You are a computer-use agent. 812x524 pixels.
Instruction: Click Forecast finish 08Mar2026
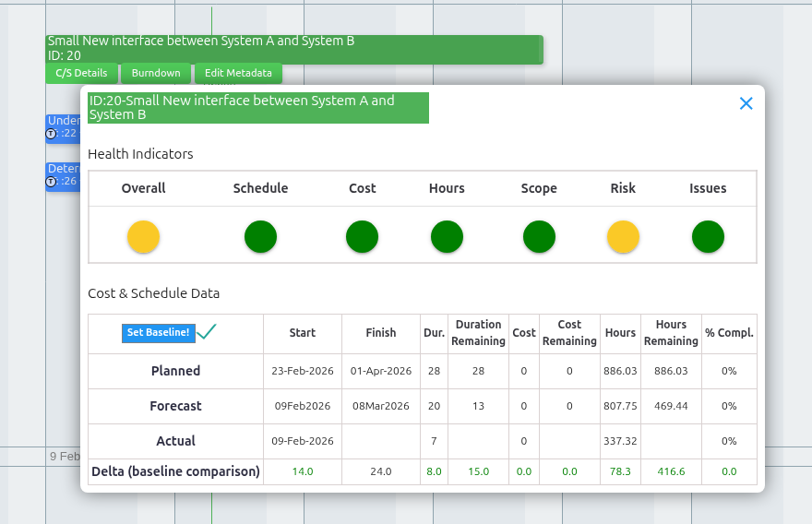(380, 407)
